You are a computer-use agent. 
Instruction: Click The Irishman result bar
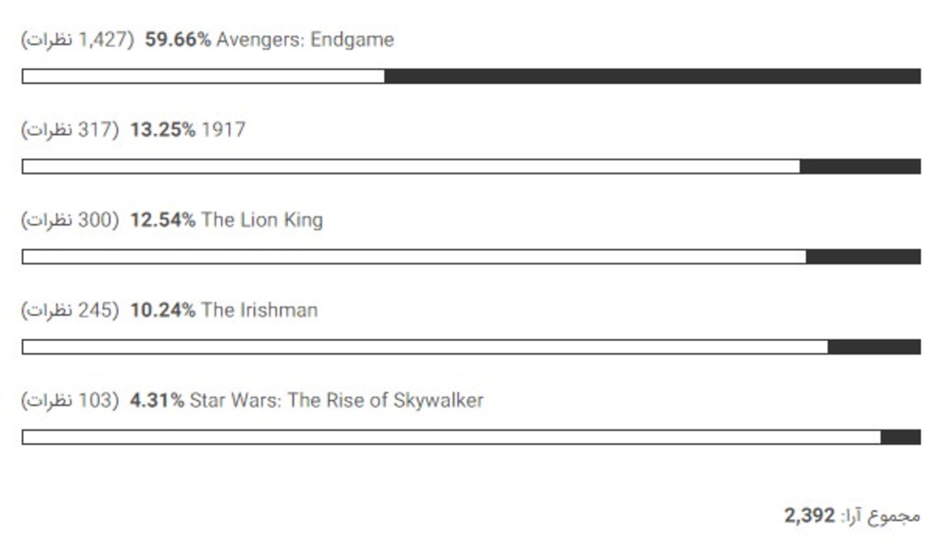(471, 347)
